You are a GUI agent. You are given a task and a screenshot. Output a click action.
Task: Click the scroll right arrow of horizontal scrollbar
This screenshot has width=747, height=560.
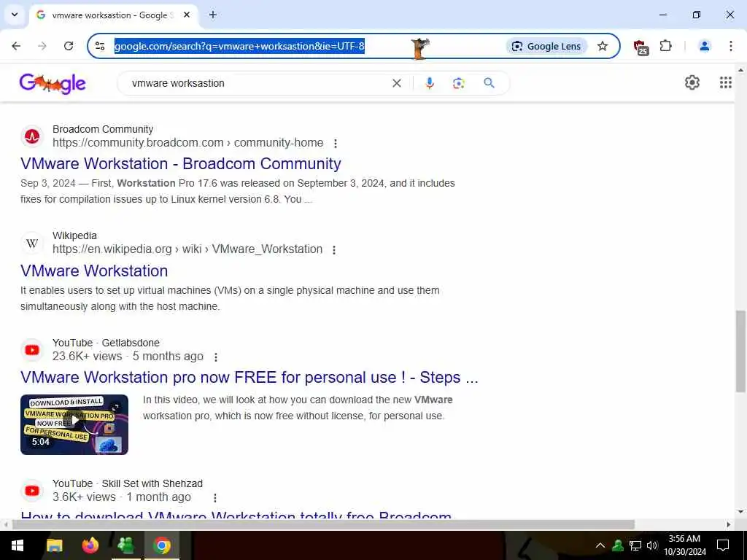coord(729,524)
